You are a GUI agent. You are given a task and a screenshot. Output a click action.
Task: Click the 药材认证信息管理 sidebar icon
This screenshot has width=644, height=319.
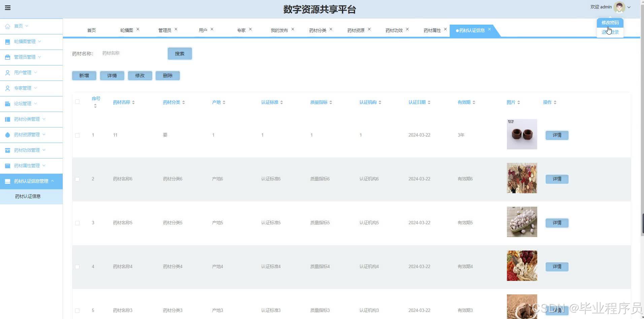[7, 181]
